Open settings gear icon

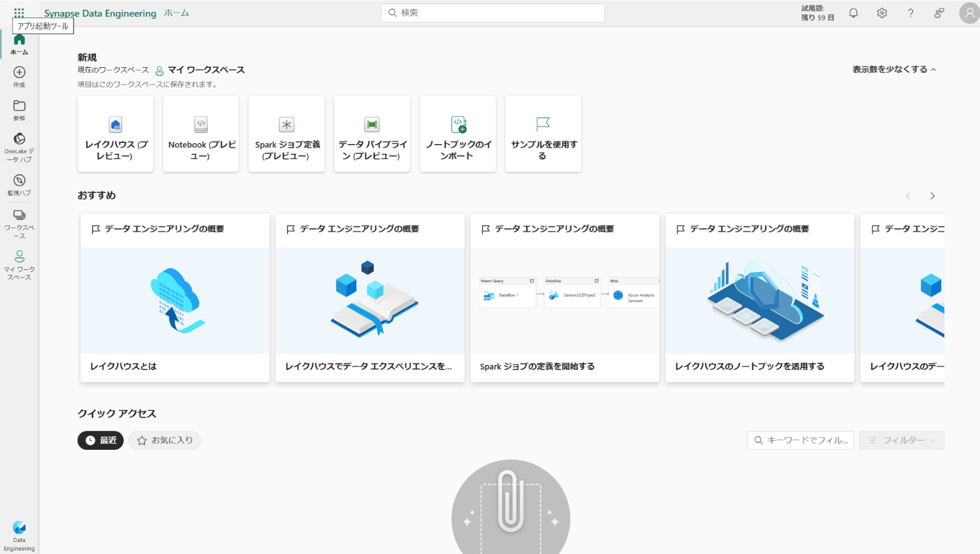(x=882, y=13)
